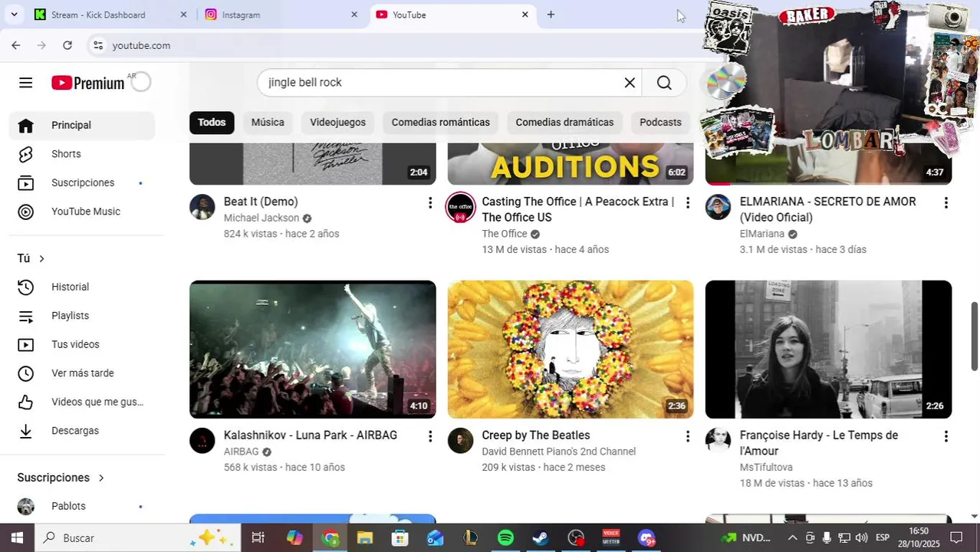Open Descargas in the sidebar

click(x=82, y=431)
